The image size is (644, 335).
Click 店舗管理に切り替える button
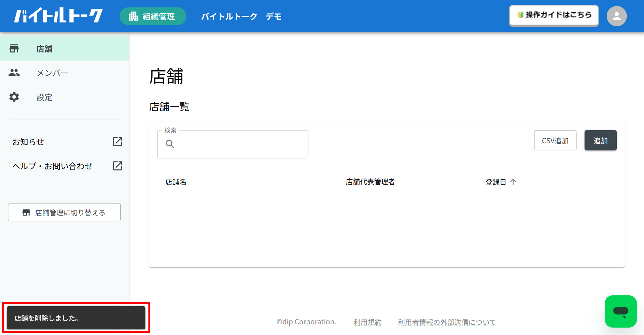[64, 212]
